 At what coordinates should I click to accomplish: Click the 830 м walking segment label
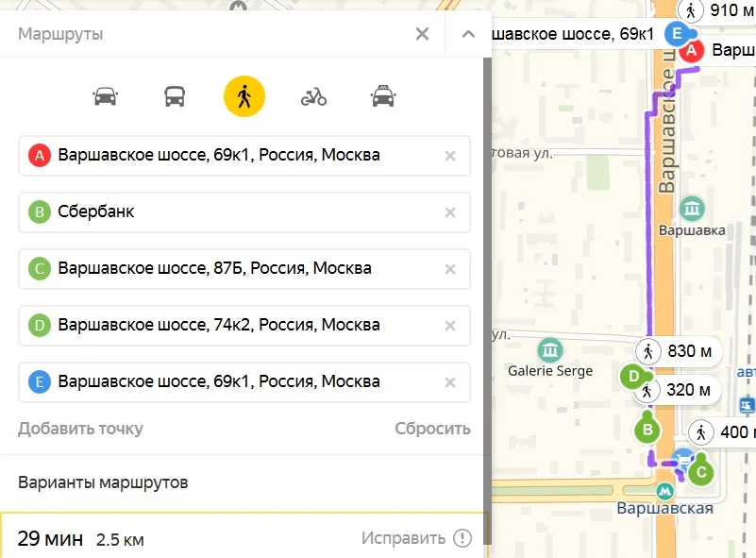[x=680, y=351]
